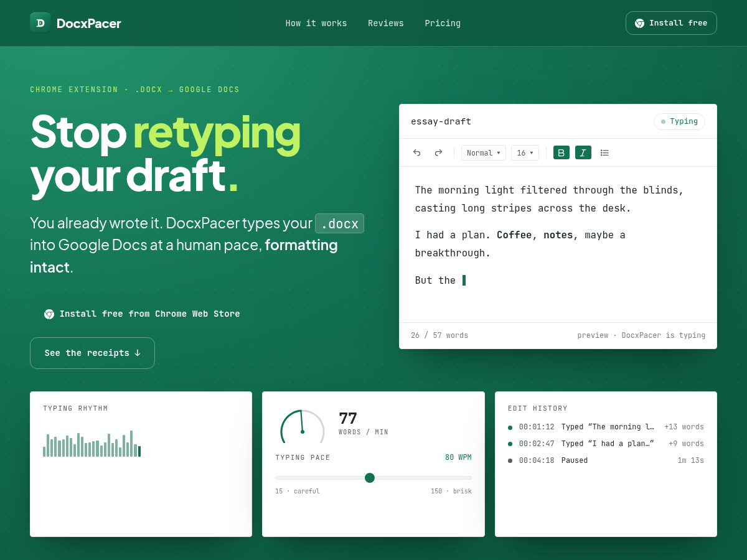Screen dimensions: 747x560
Task: Click the 26 / 57 words counter
Action: click(439, 335)
